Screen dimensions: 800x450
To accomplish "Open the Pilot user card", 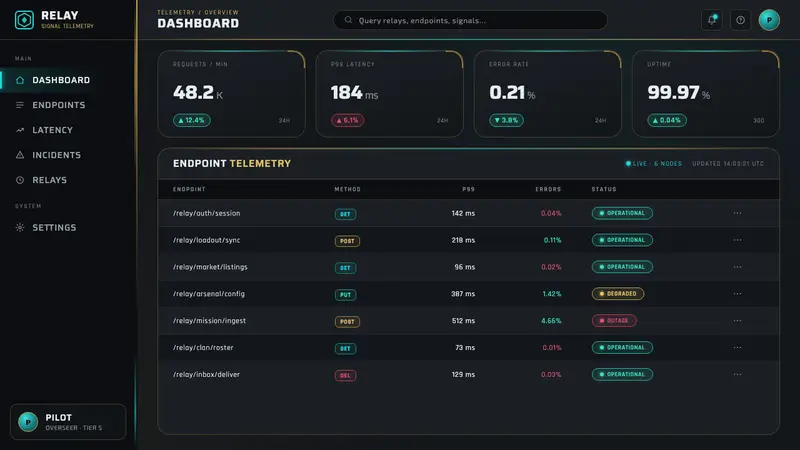I will (x=68, y=422).
